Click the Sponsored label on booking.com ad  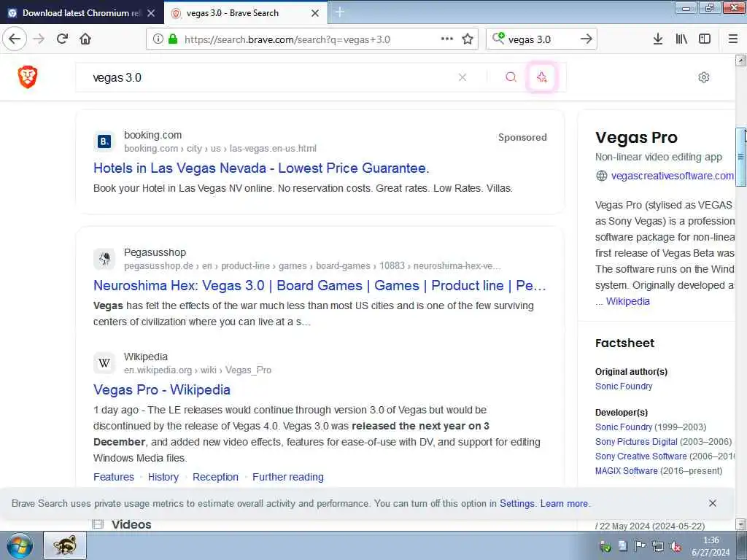[x=522, y=137]
